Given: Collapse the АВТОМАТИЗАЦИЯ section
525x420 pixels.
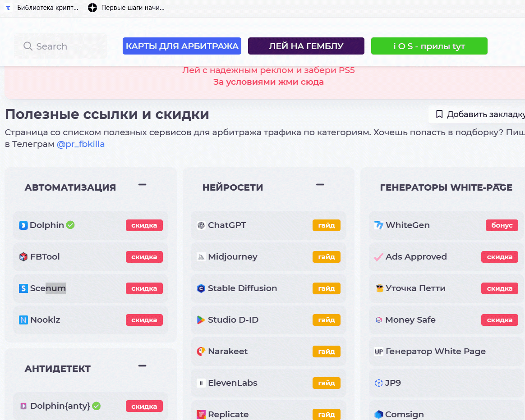Looking at the screenshot, I should tap(142, 185).
